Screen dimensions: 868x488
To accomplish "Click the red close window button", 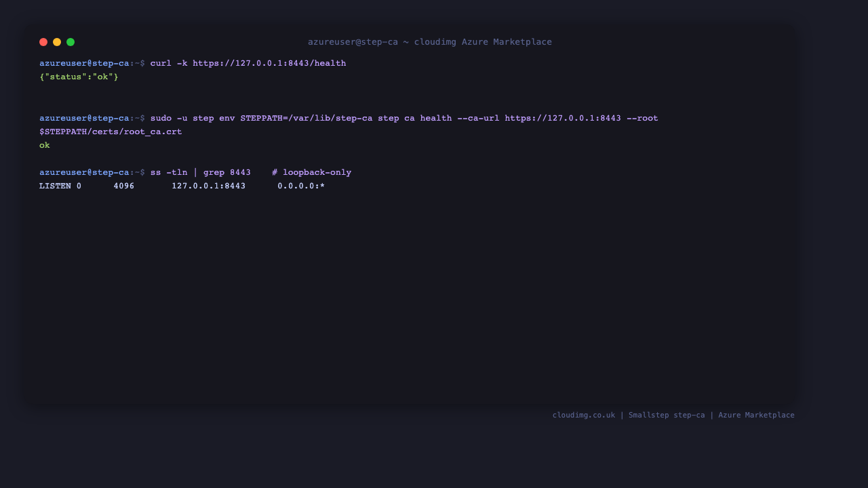I will [x=43, y=42].
